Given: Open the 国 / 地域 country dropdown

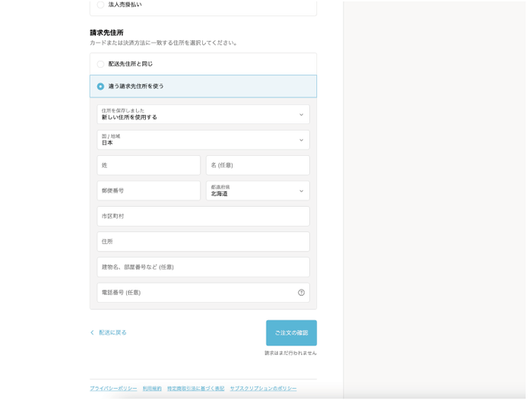Looking at the screenshot, I should pos(203,140).
